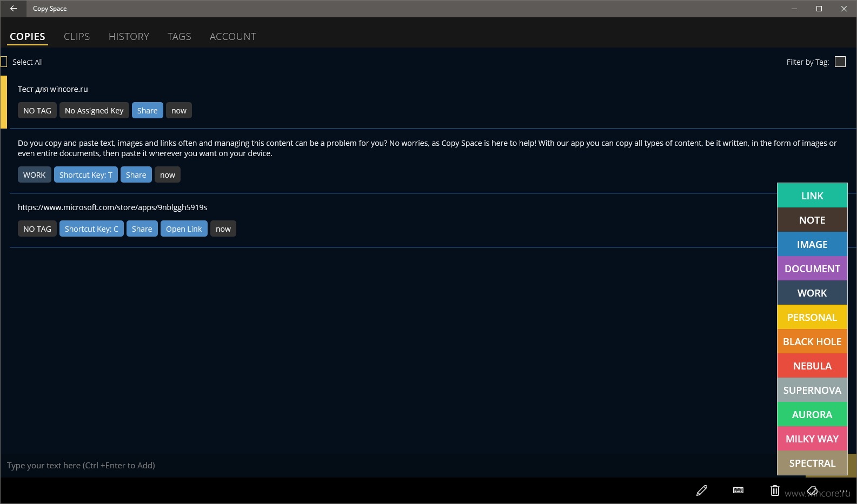The width and height of the screenshot is (857, 504).
Task: Choose the DOCUMENT tag
Action: 812,268
